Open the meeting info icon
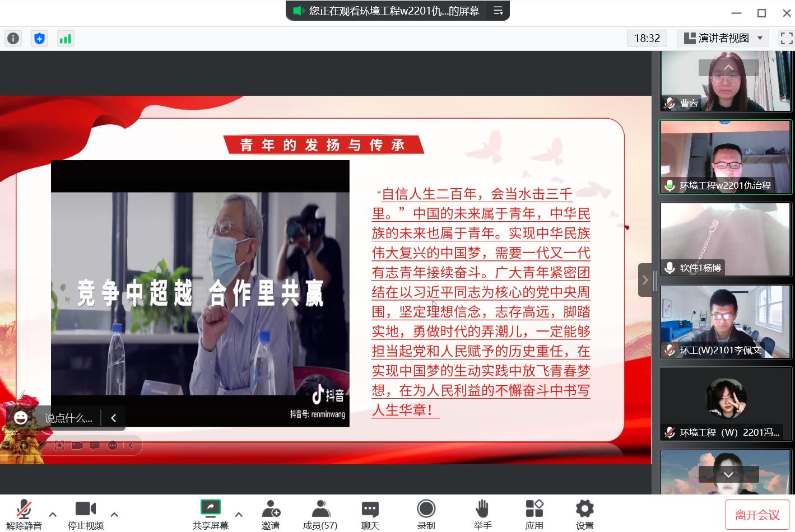This screenshot has width=795, height=532. coord(13,39)
